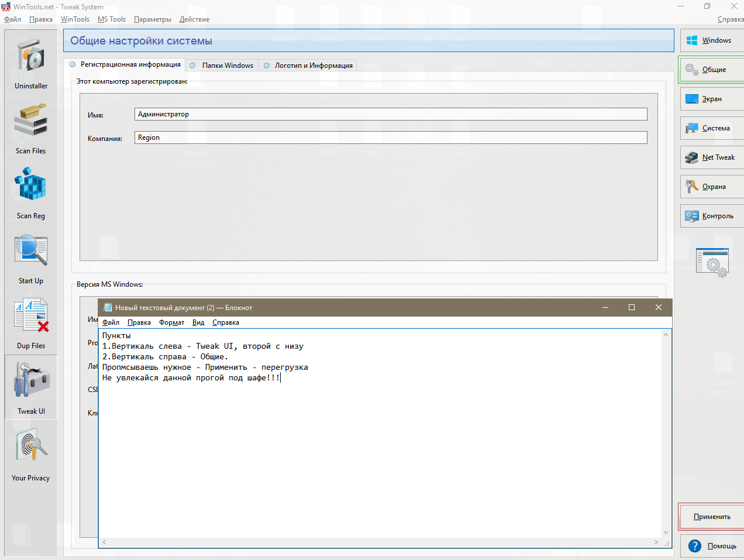Screen dimensions: 744x560
Task: Open WinTools.net Файл menu
Action: [x=12, y=19]
